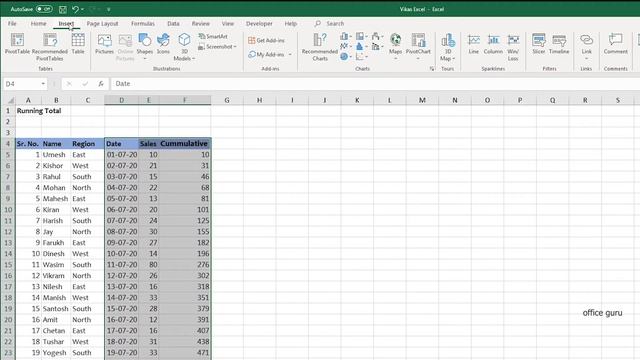Customize the Quick Access Toolbar dropdown
Viewport: 640px width, 360px height.
click(109, 9)
